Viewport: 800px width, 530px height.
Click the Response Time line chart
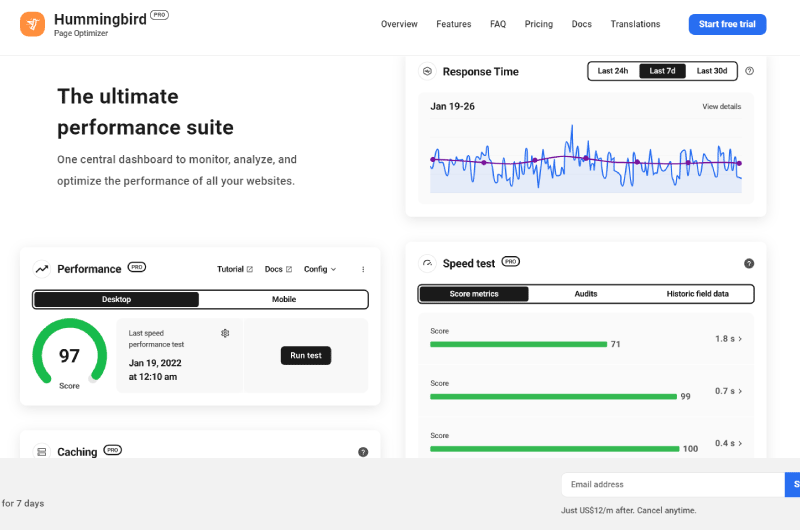(586, 158)
